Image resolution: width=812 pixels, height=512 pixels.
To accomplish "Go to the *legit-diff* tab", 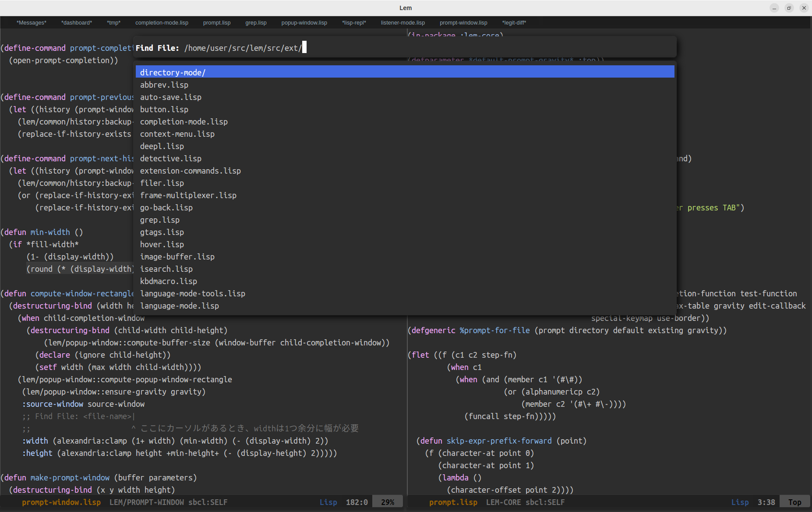I will click(x=514, y=23).
